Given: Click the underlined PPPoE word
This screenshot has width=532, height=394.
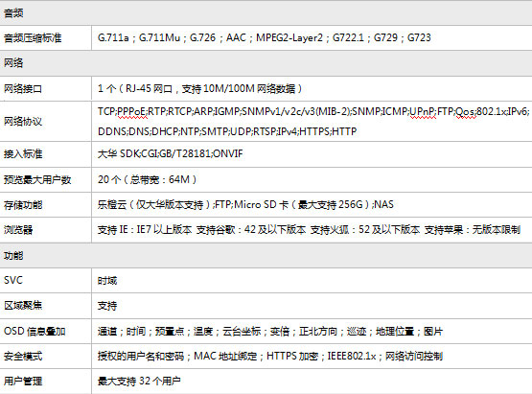Looking at the screenshot, I should pyautogui.click(x=132, y=111).
